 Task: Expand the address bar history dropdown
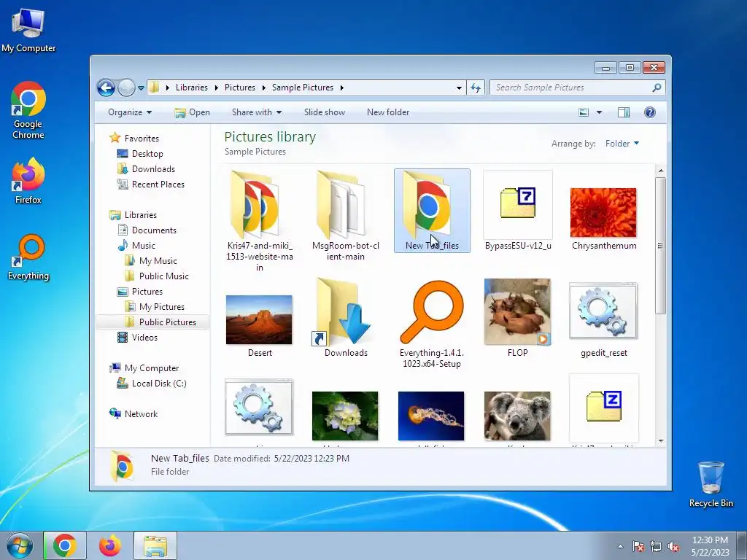coord(459,88)
